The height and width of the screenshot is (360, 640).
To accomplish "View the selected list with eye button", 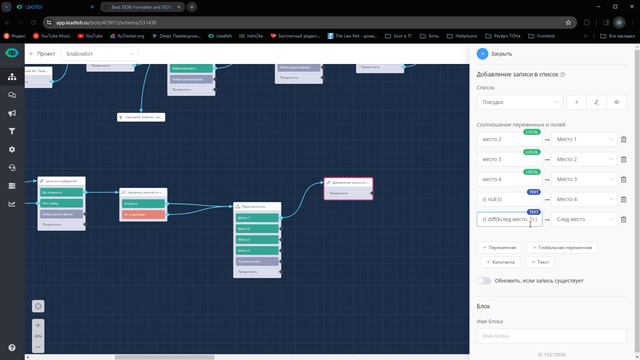I will click(x=616, y=102).
